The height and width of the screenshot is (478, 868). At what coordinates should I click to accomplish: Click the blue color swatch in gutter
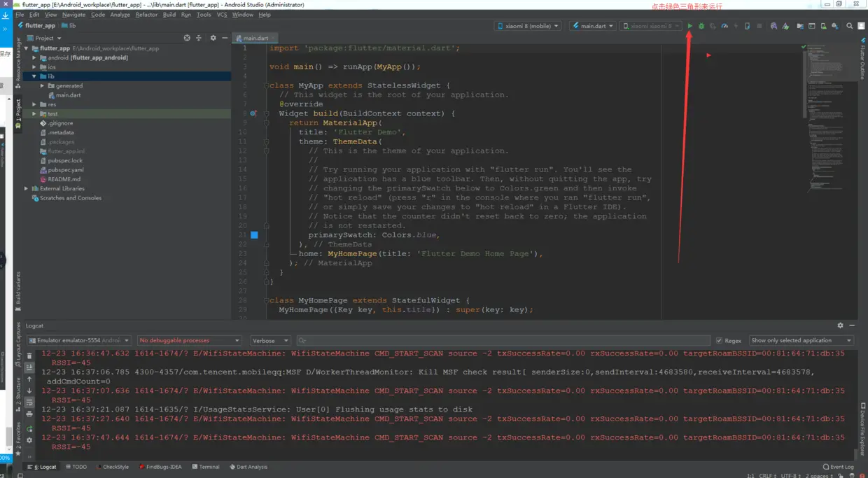[254, 235]
